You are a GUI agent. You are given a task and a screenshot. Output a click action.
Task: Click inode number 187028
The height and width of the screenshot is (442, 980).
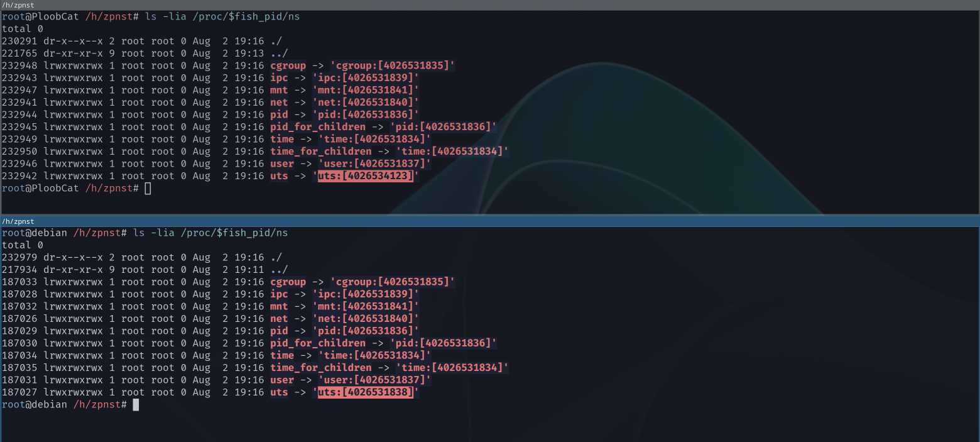tap(19, 294)
